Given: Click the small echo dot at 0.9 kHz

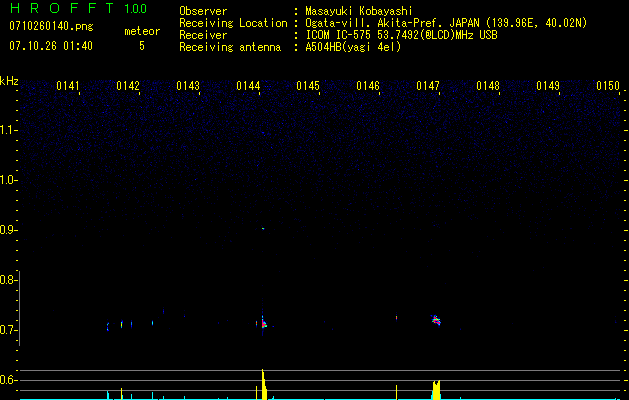Looking at the screenshot, I should click(263, 229).
